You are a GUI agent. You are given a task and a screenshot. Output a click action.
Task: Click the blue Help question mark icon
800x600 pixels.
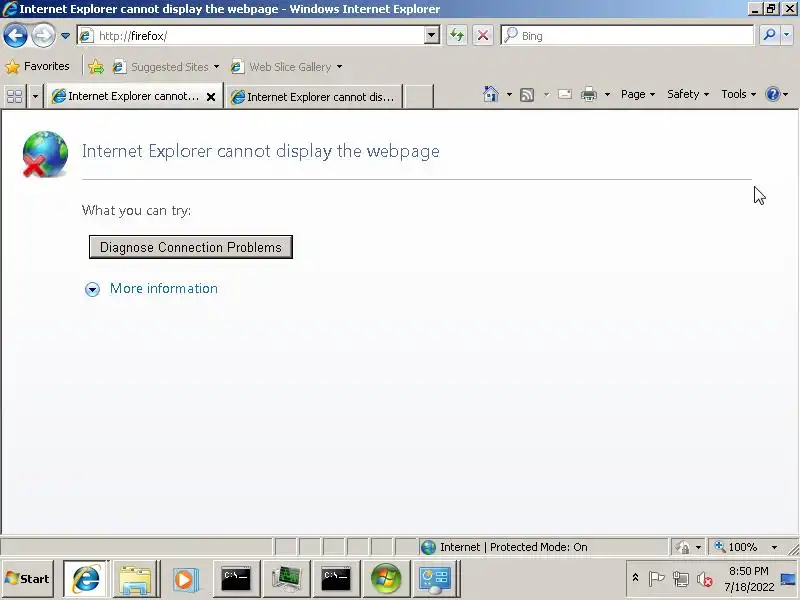[773, 94]
